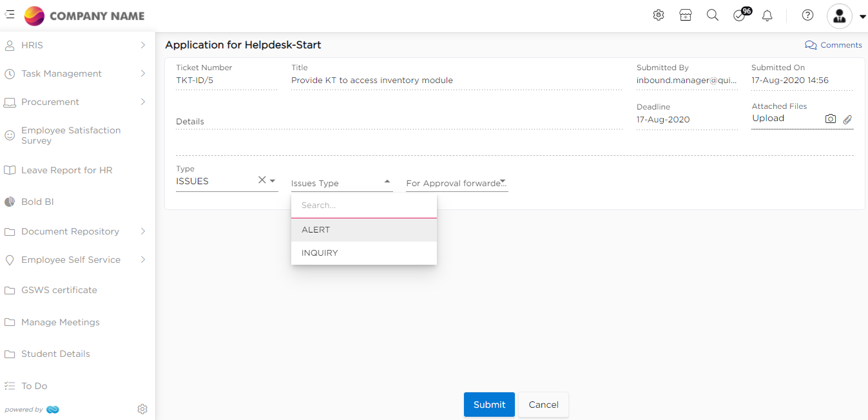Screen dimensions: 868x420
Task: Click the Bold BI pie chart icon
Action: (10, 202)
